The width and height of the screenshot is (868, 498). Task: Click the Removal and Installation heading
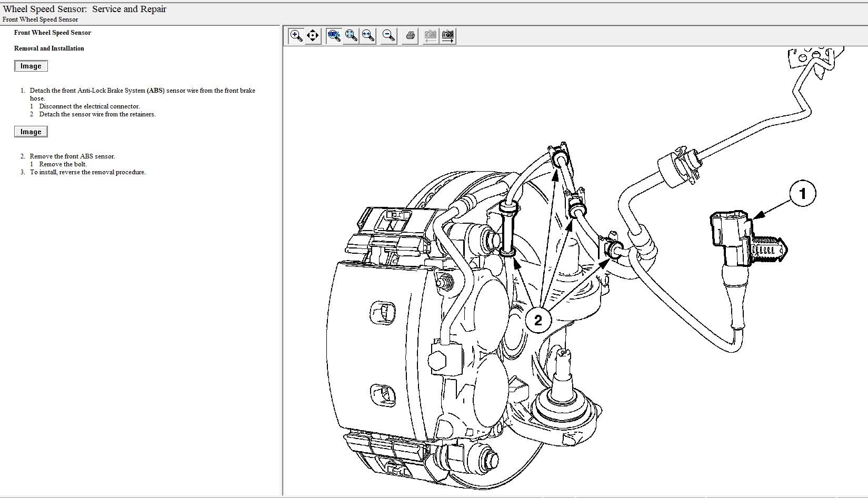49,48
